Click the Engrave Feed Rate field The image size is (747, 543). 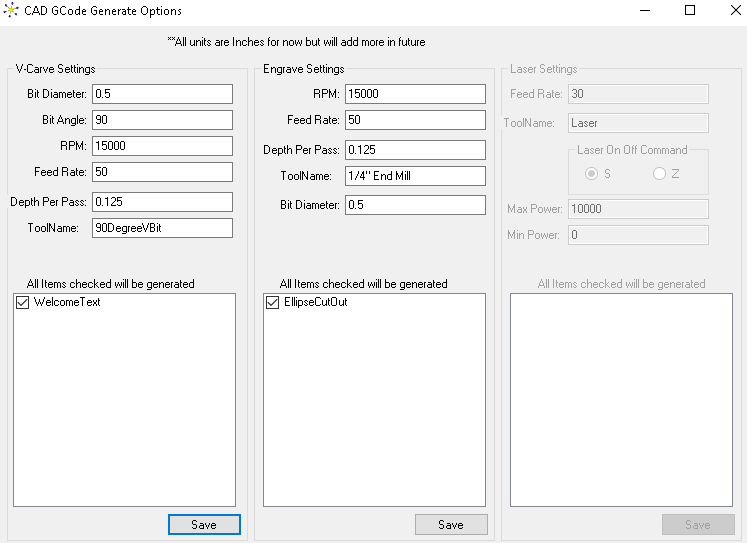pos(415,120)
